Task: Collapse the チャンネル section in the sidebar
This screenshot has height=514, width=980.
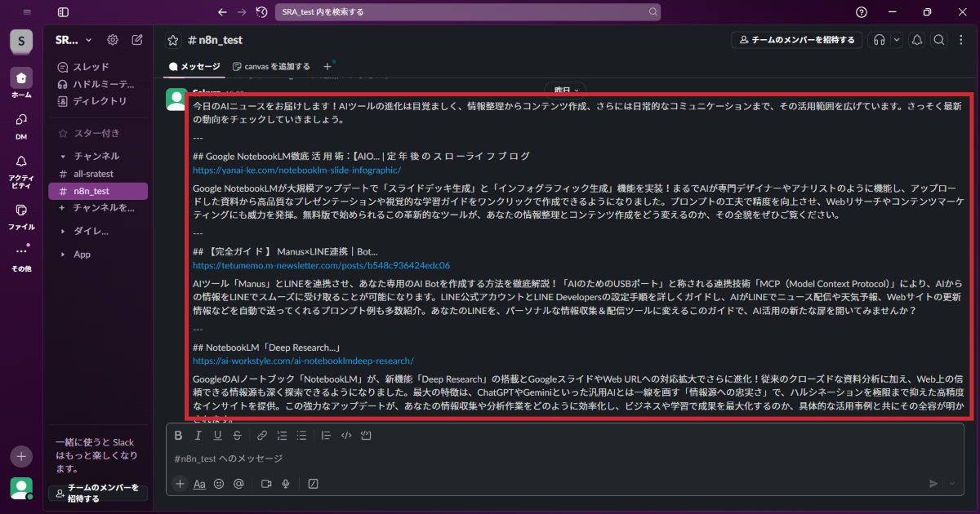Action: tap(64, 156)
